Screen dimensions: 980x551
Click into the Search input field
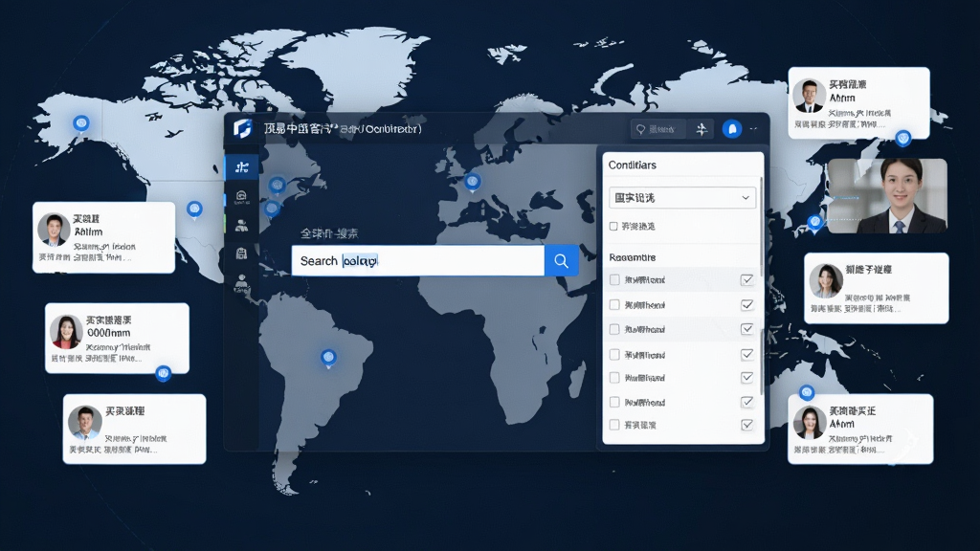pyautogui.click(x=418, y=260)
